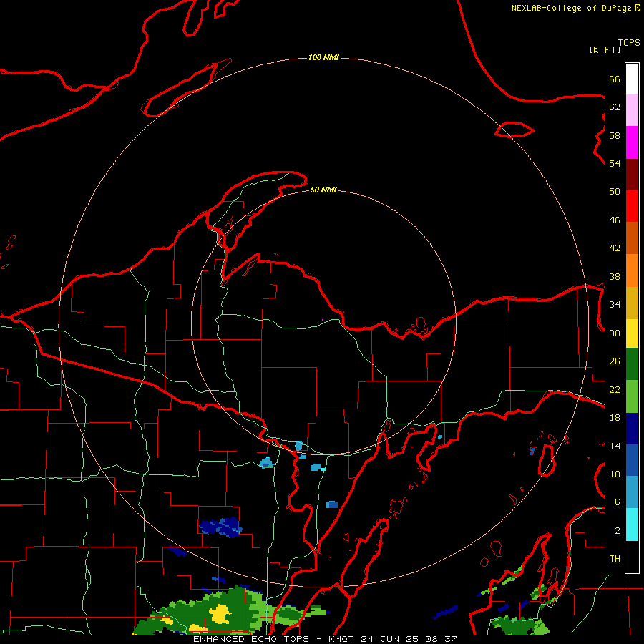Click the legend value 14

[615, 446]
